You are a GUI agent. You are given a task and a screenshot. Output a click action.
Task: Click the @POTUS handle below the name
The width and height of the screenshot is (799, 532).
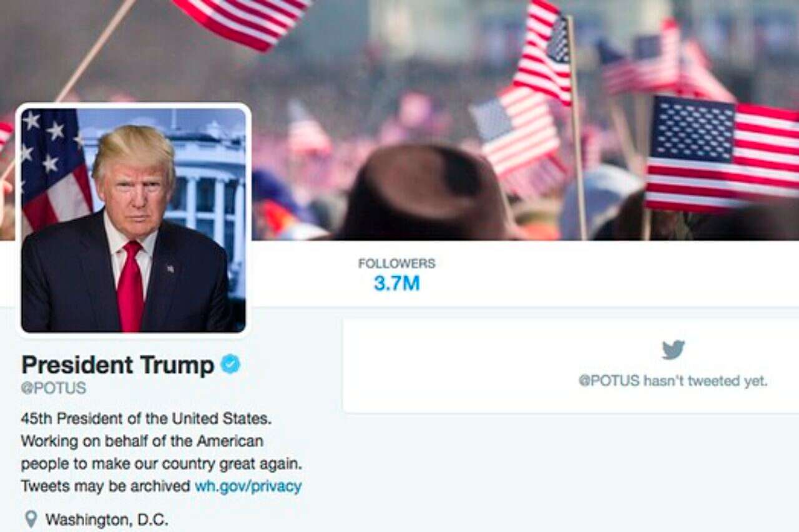(x=54, y=388)
